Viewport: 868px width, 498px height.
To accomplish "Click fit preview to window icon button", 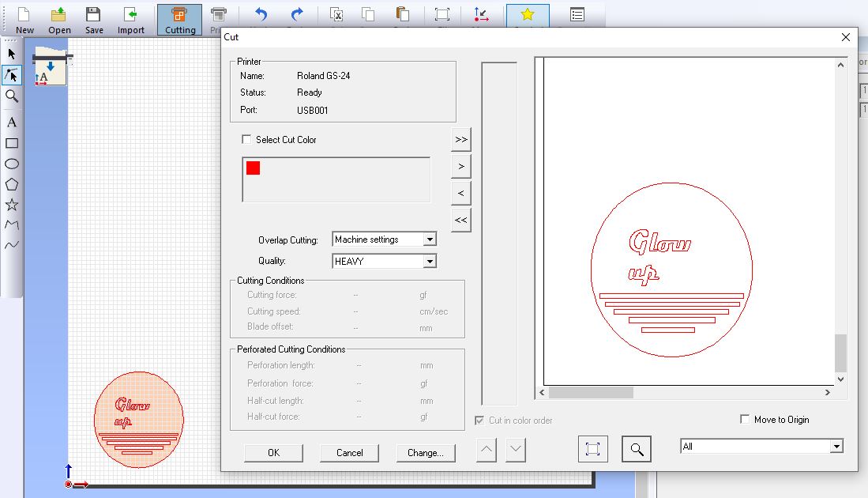I will [593, 449].
